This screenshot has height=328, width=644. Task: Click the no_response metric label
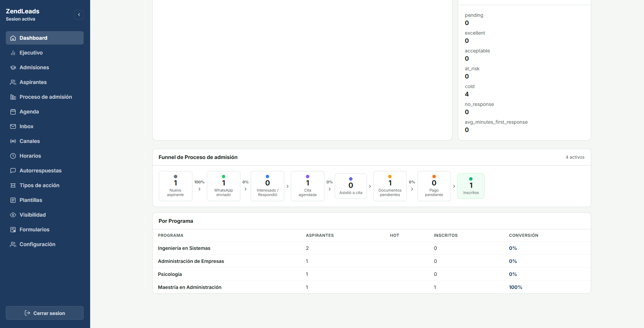[x=479, y=105]
